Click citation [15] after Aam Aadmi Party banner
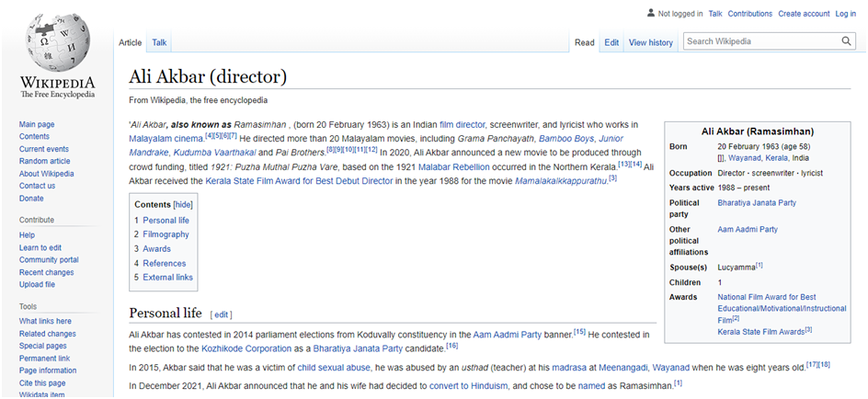868x399 pixels. coord(579,332)
